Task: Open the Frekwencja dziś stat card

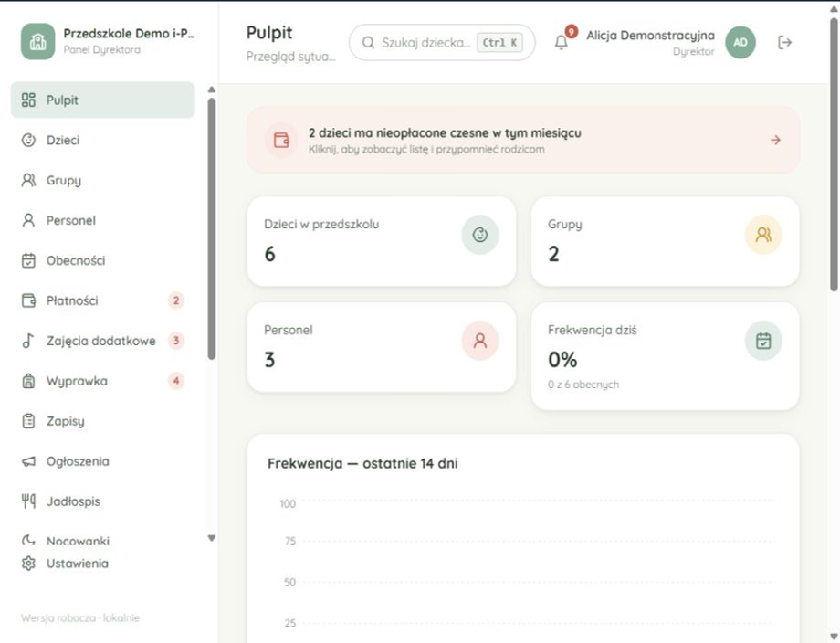Action: (665, 356)
